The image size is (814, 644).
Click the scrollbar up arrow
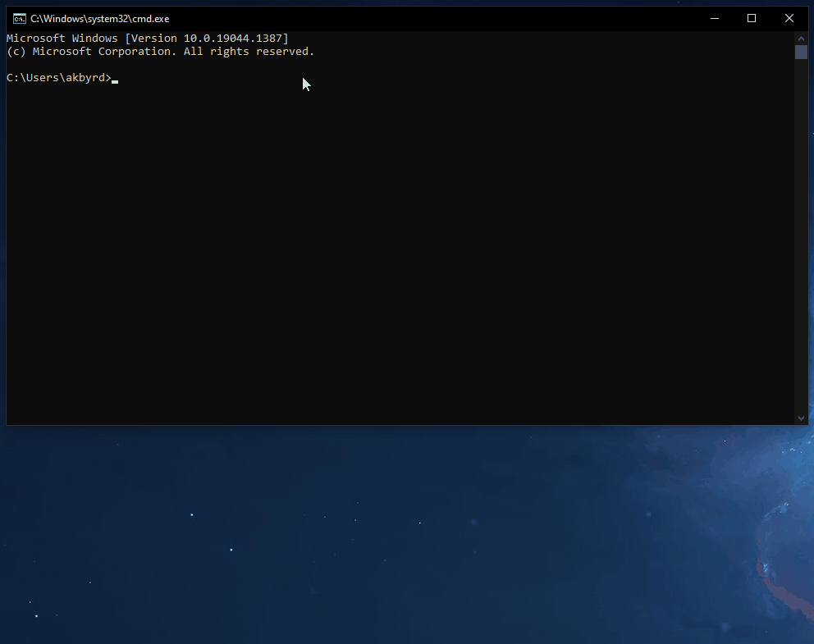coord(801,39)
